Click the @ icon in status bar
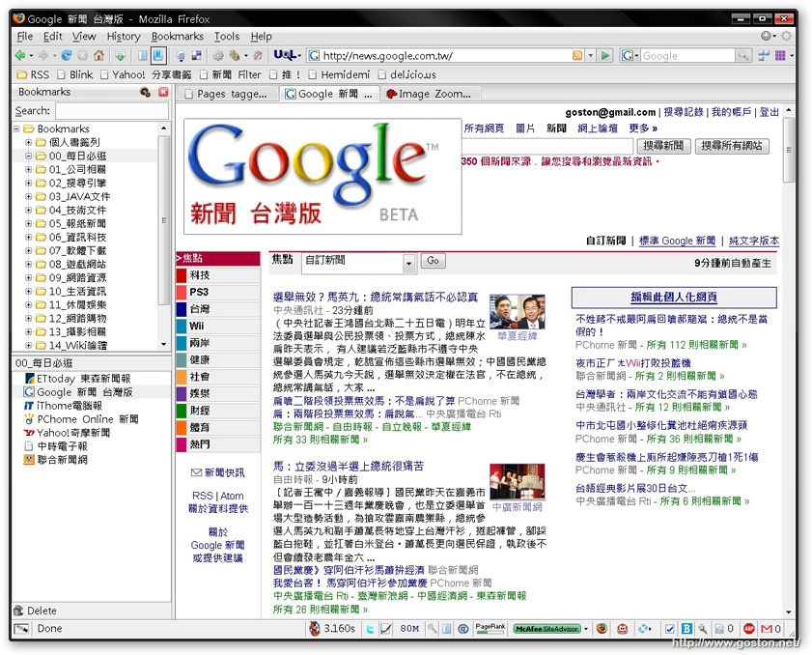Image resolution: width=812 pixels, height=655 pixels. click(463, 629)
